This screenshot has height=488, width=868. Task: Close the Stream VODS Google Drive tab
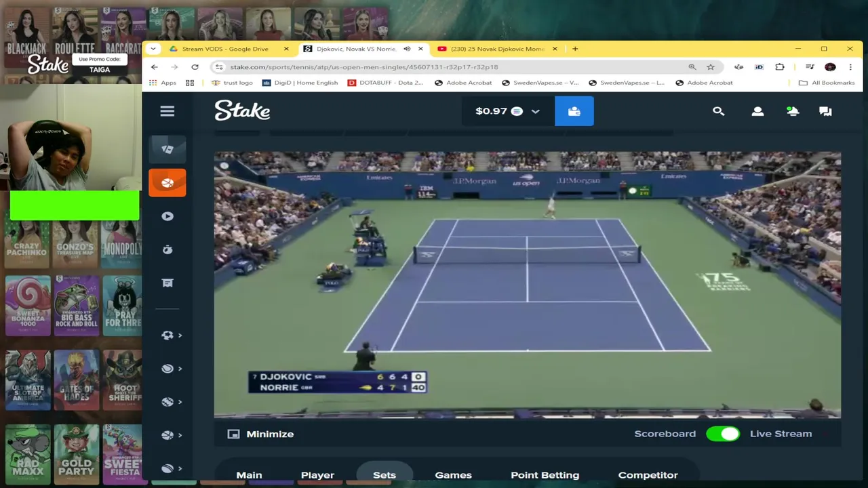[x=286, y=49]
